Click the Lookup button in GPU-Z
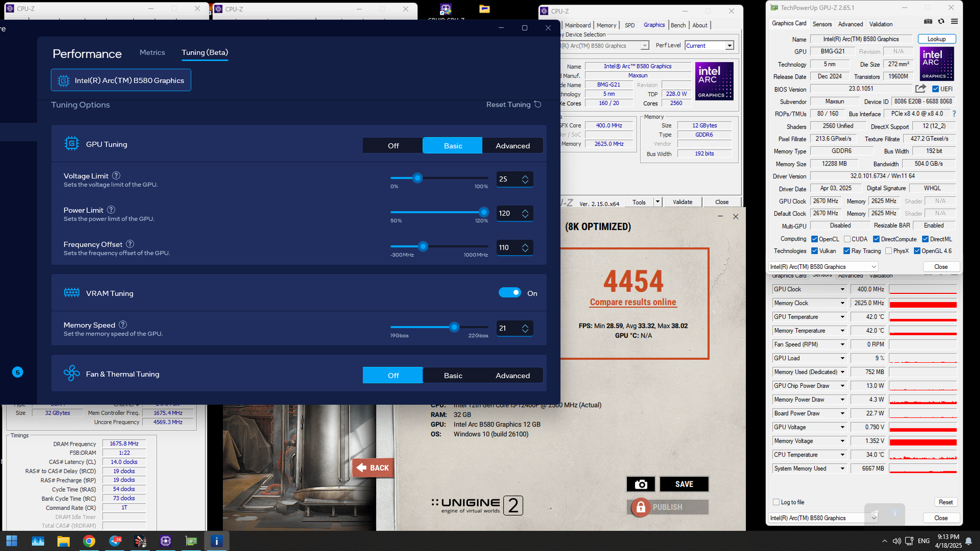Image resolution: width=980 pixels, height=551 pixels. (x=937, y=39)
